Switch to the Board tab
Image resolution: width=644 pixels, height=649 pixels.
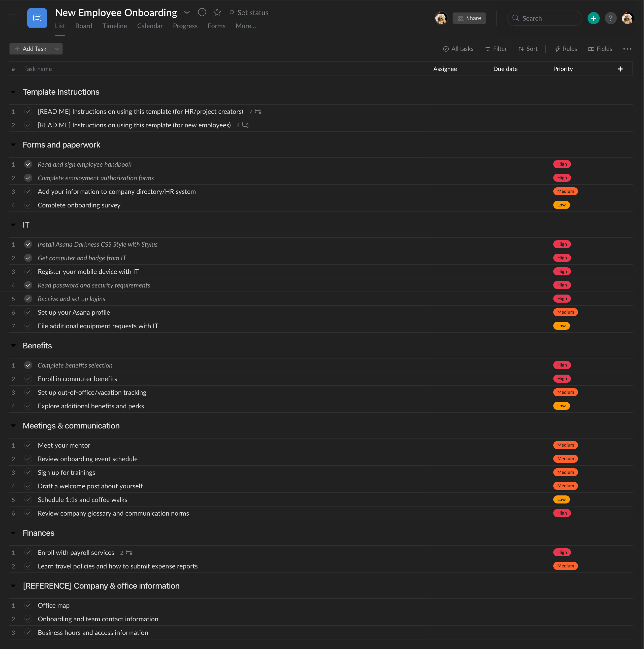pos(84,26)
